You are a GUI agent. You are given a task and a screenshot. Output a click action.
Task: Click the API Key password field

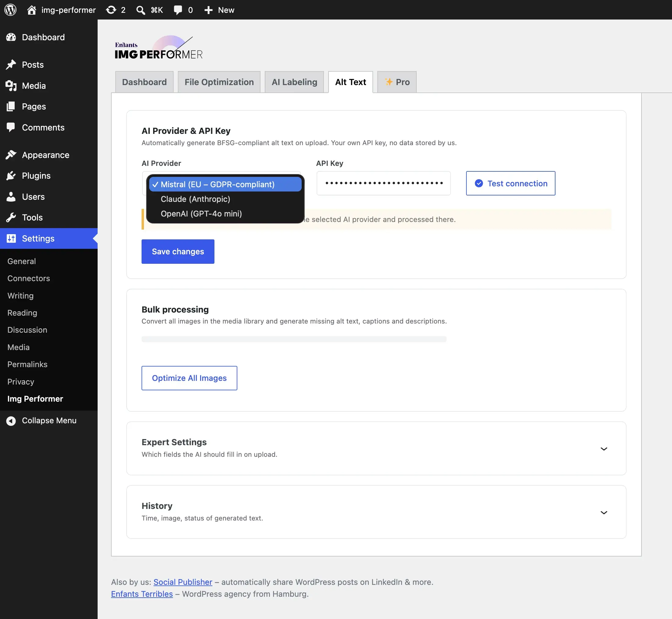coord(383,183)
